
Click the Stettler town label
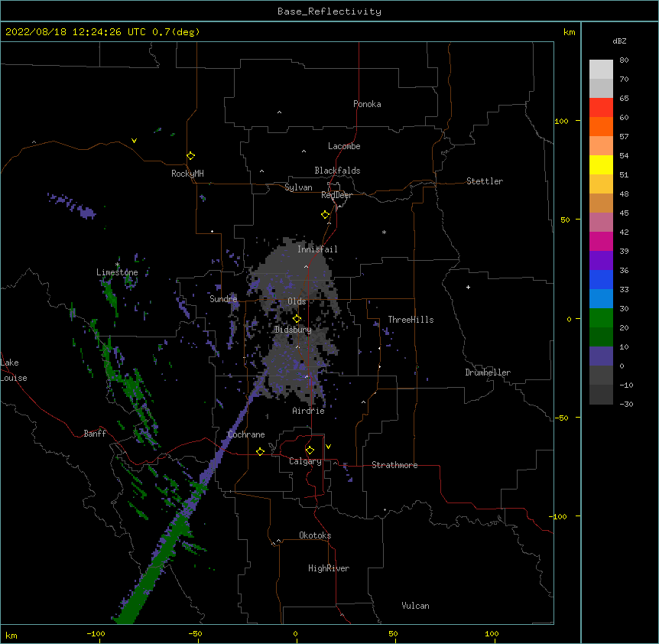[485, 181]
